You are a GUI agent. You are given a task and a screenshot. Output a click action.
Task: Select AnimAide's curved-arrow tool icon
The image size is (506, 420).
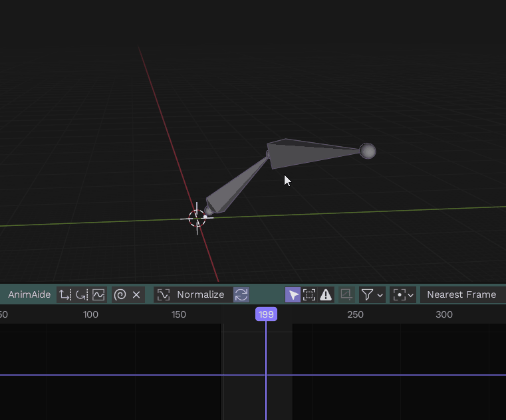coord(81,294)
